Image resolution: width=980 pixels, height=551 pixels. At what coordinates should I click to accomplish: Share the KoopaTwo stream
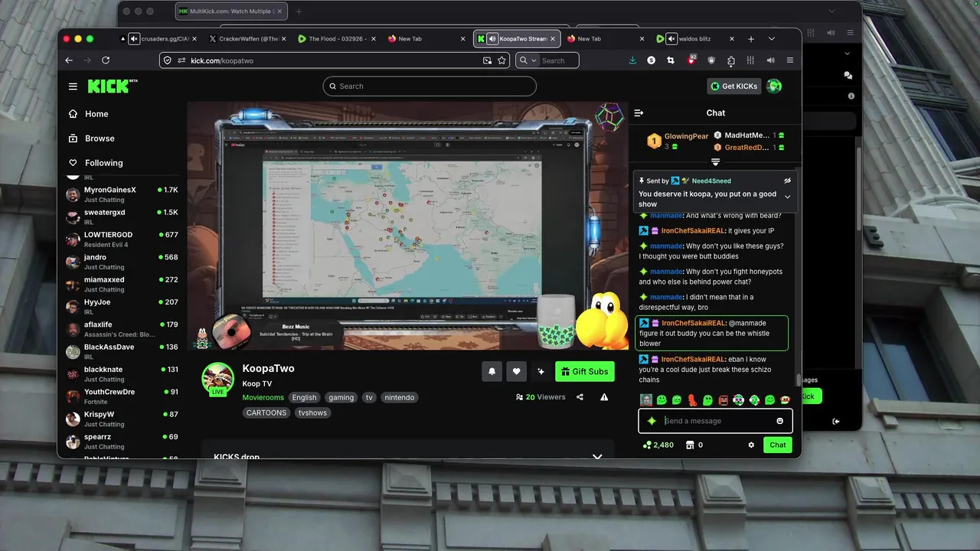580,397
